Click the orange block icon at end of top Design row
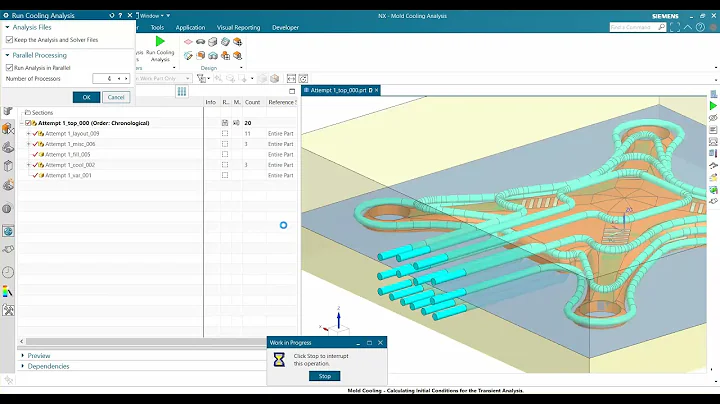Screen dimensions: 720x404 pyautogui.click(x=237, y=42)
